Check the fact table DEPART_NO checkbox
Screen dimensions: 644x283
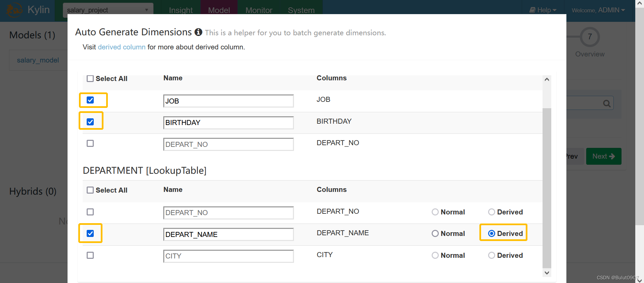coord(90,144)
